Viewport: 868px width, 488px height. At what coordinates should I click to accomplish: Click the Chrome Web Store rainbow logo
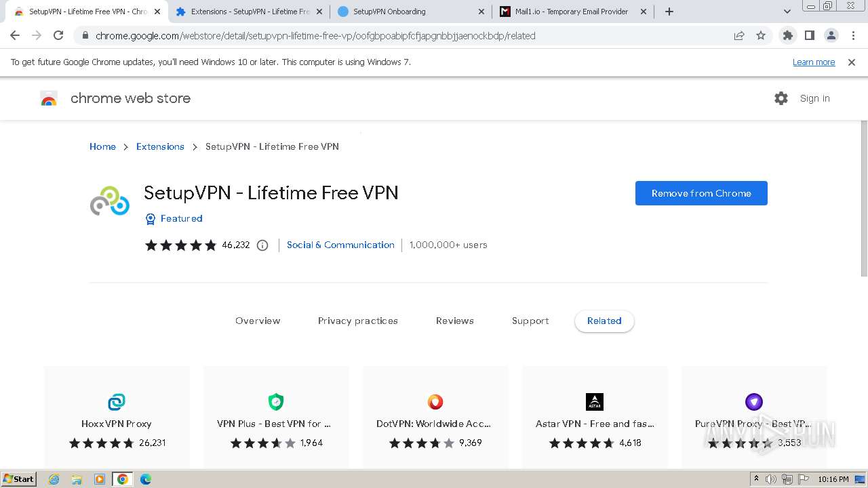click(49, 99)
